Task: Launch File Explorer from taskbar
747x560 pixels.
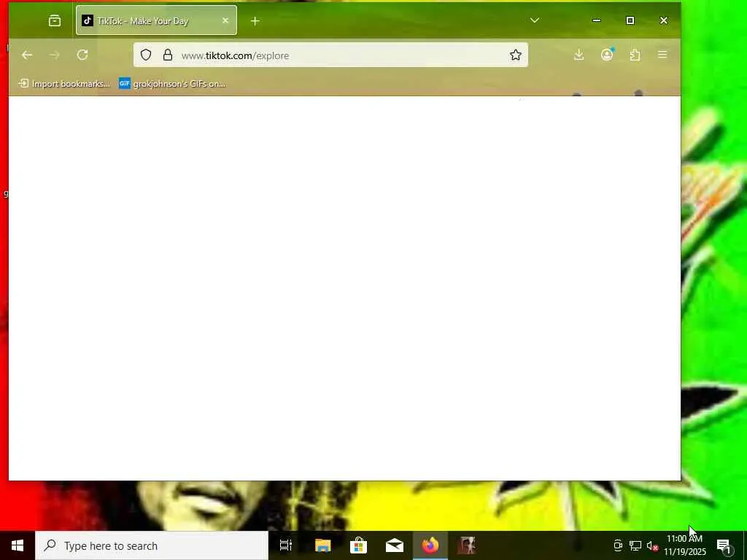Action: tap(322, 545)
